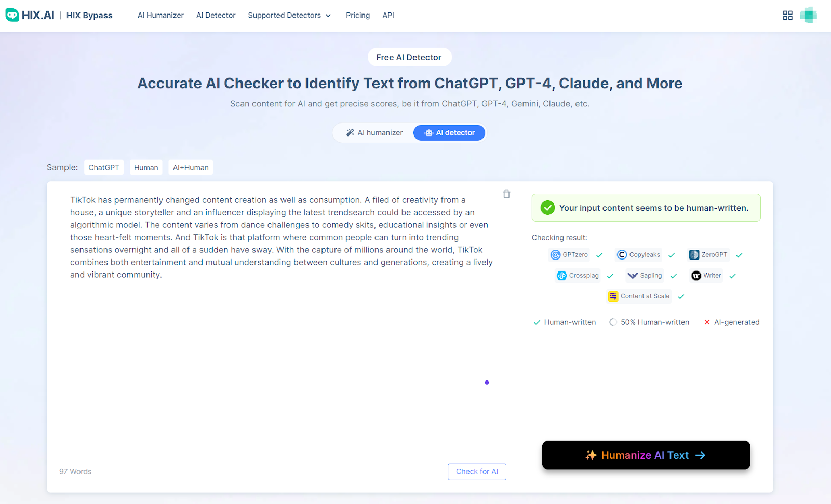Click the HIX.AI logo

(30, 15)
